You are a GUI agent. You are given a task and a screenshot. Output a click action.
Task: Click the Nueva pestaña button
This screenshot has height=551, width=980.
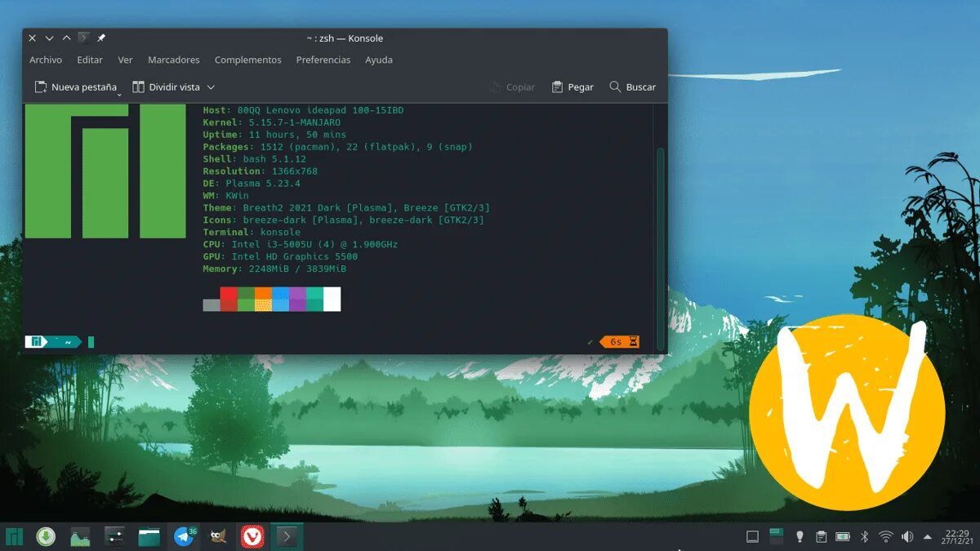tap(75, 87)
